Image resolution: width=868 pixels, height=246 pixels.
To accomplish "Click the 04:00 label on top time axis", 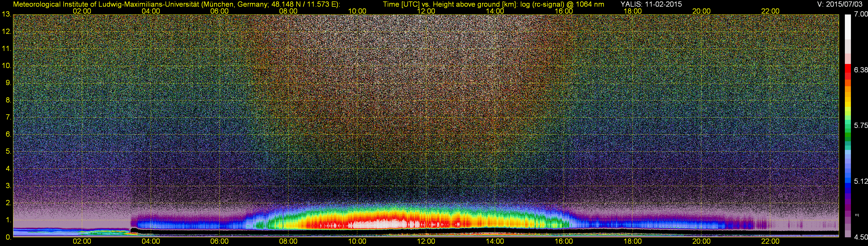I will (151, 11).
